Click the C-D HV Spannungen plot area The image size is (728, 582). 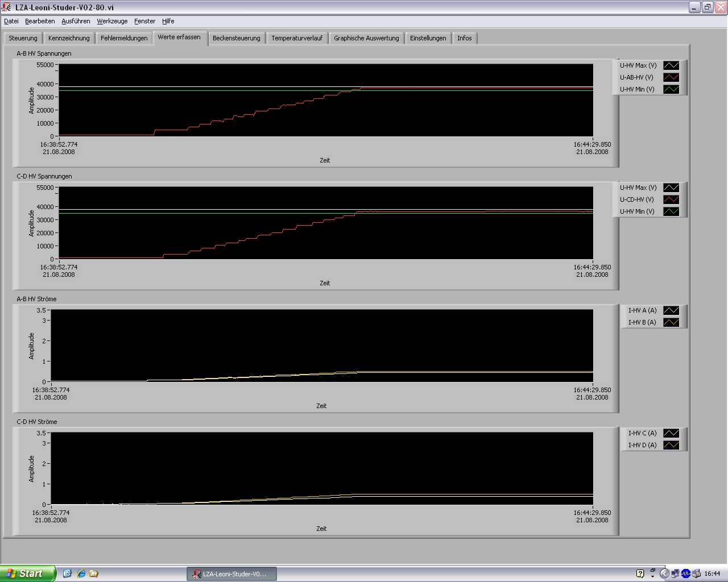pyautogui.click(x=326, y=223)
